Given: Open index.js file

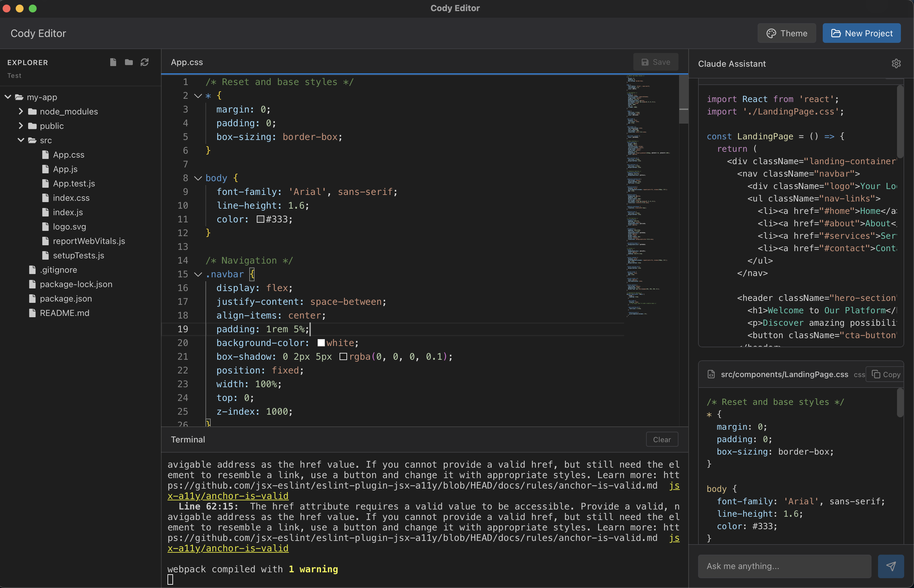Looking at the screenshot, I should [x=68, y=212].
